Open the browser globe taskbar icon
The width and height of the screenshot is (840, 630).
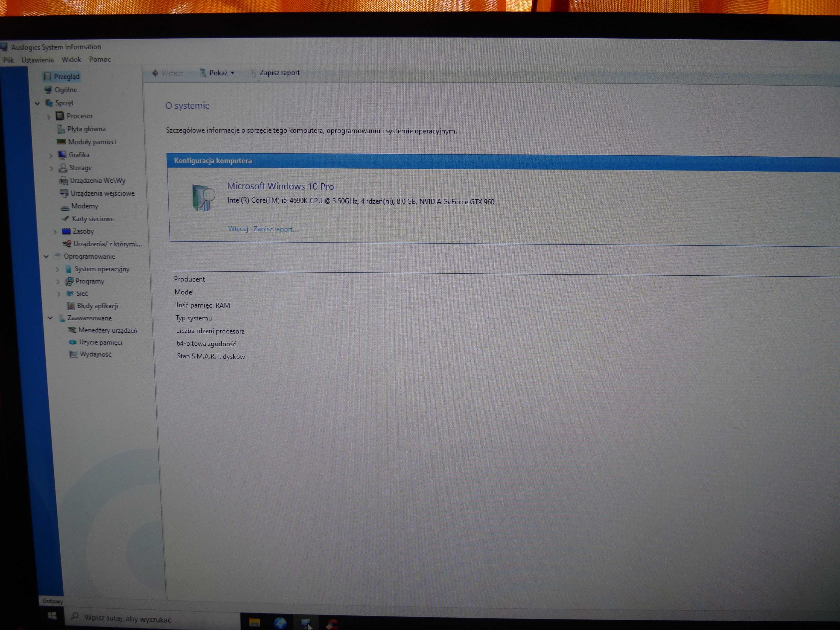coord(280,623)
